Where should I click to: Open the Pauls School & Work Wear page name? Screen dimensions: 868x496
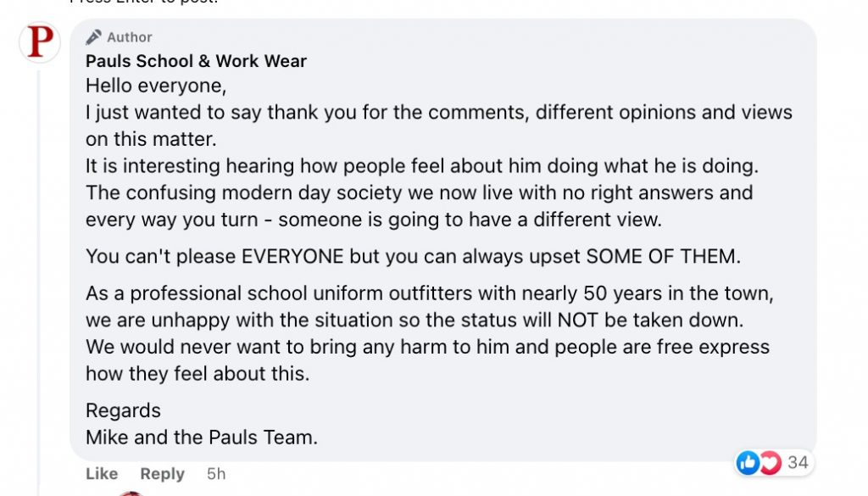[196, 61]
